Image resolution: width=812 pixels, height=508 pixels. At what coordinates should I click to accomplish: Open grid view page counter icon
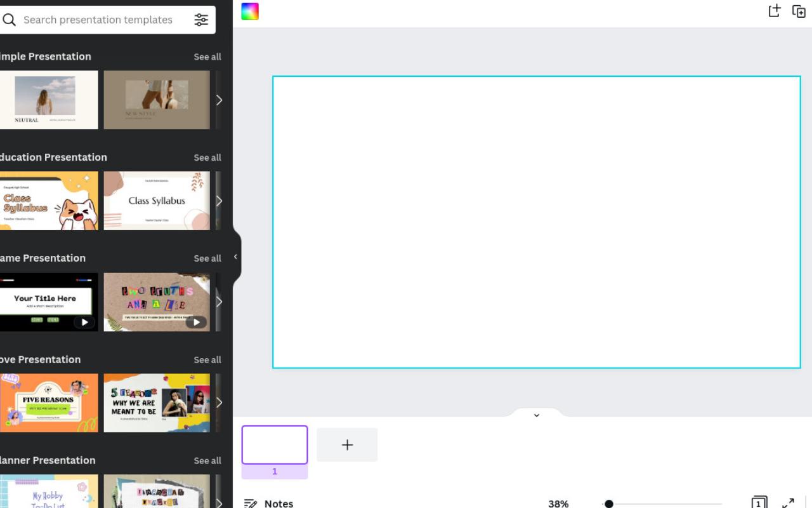pos(759,503)
